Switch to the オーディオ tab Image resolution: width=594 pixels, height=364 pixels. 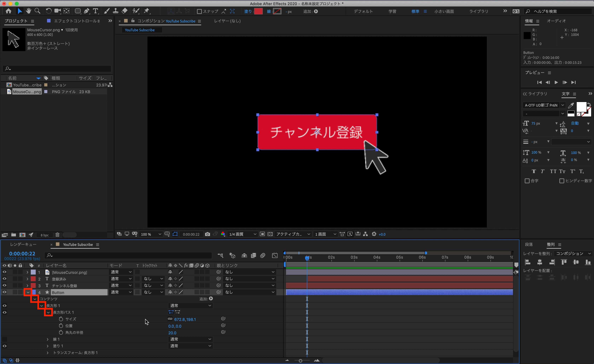[x=556, y=21]
